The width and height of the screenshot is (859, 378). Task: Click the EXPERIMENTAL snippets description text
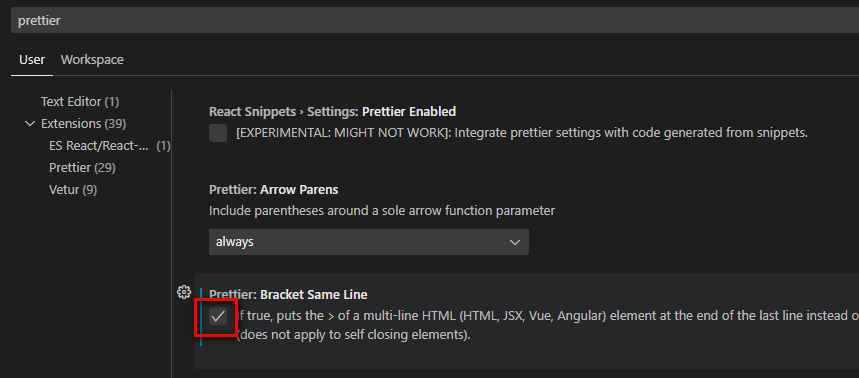[522, 133]
